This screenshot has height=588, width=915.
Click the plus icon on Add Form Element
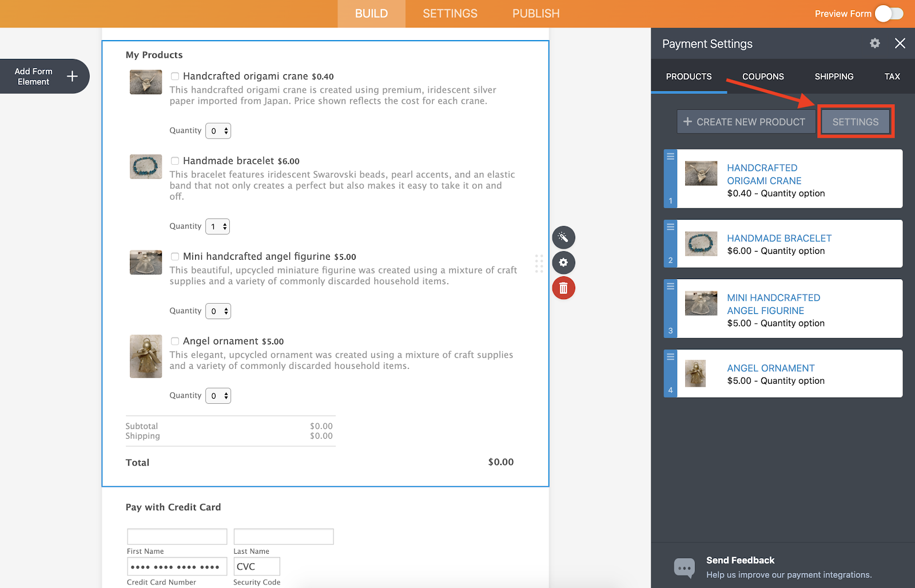coord(72,76)
